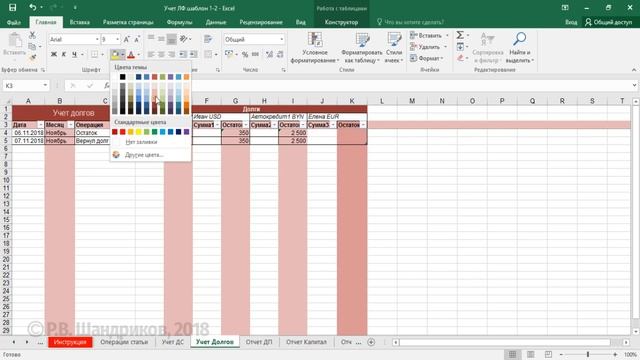This screenshot has width=640, height=360.
Task: Add a new sheet with the plus icon
Action: click(371, 342)
